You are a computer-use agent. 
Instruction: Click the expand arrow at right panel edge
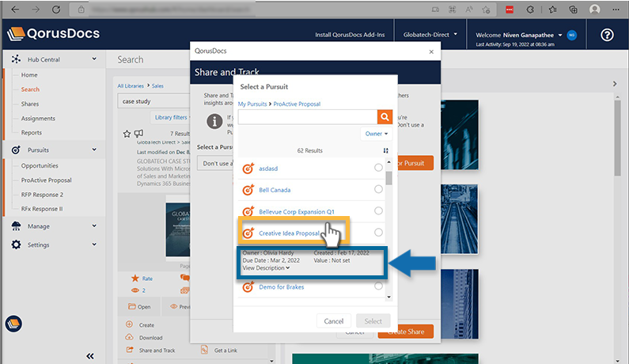tap(615, 84)
